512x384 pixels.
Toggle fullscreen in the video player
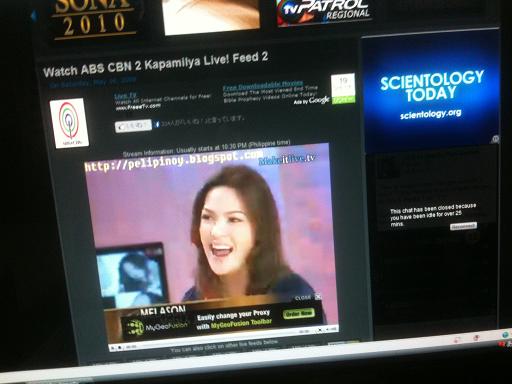point(320,330)
